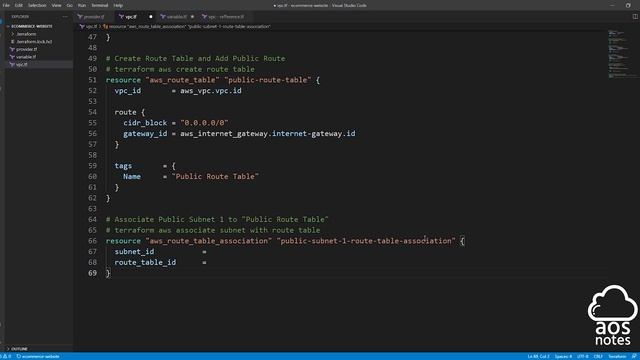The width and height of the screenshot is (640, 360).
Task: Click the "0.0.0.0/0" cidr_block value
Action: click(x=204, y=123)
